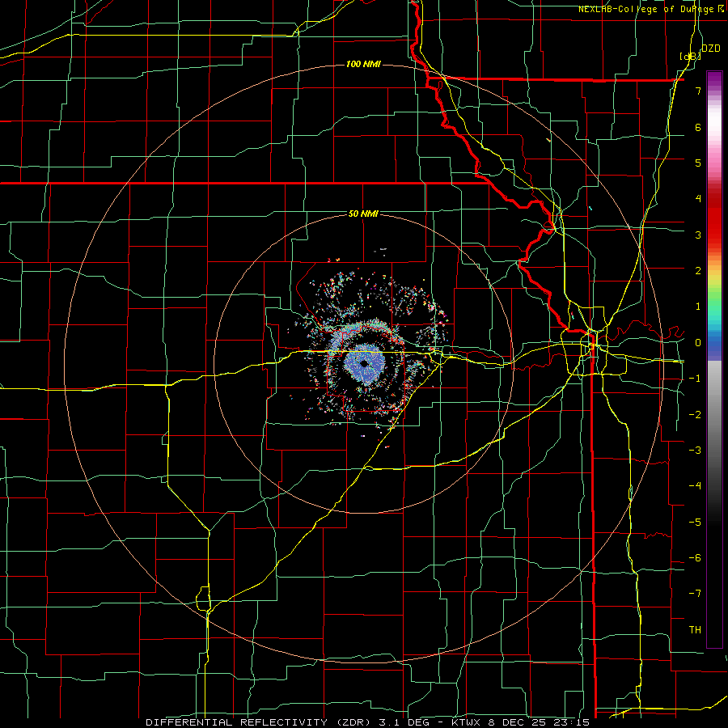Click the radar site center dot
The height and width of the screenshot is (728, 728).
365,363
